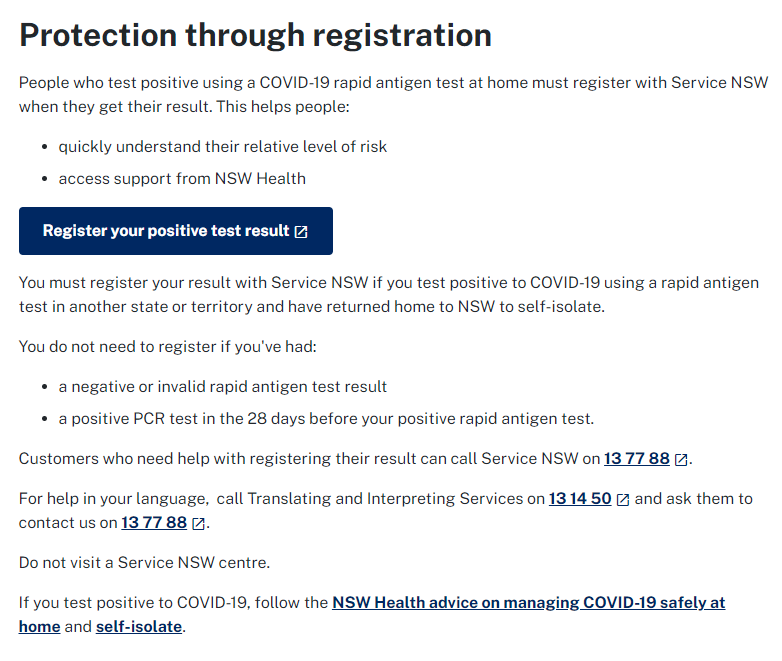782x661 pixels.
Task: Click the 'For help in your language' text
Action: 113,498
